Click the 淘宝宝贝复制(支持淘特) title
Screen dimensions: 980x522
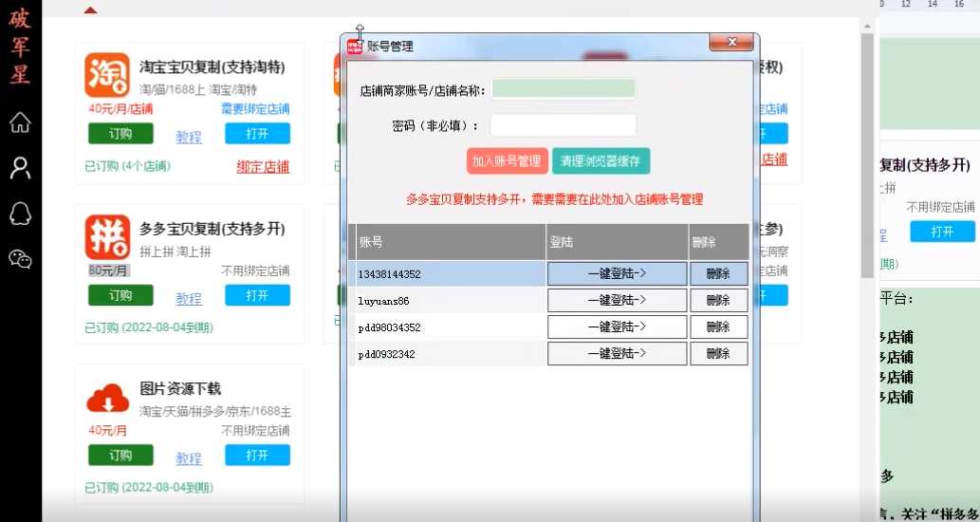click(212, 66)
